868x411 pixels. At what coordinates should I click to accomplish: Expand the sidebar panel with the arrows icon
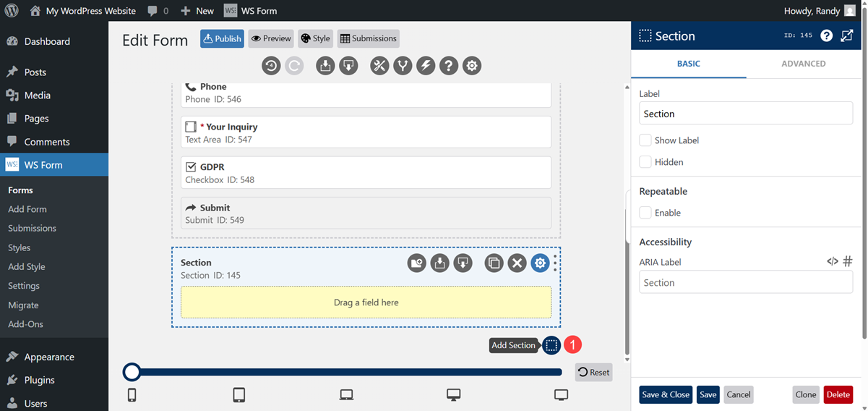(x=847, y=36)
